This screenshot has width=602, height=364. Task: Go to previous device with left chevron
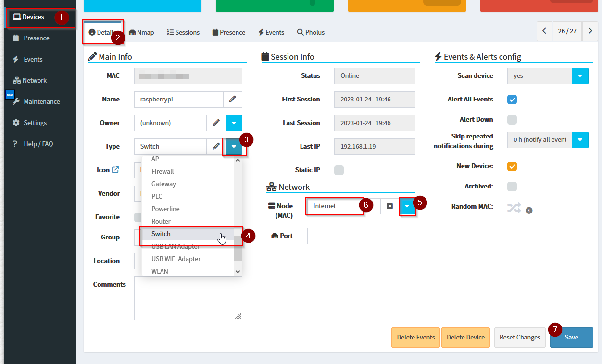click(x=544, y=31)
